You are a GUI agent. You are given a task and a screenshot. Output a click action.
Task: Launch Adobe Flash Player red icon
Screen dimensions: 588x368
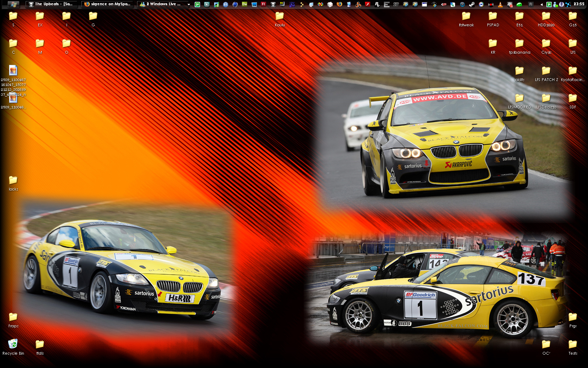tap(368, 4)
